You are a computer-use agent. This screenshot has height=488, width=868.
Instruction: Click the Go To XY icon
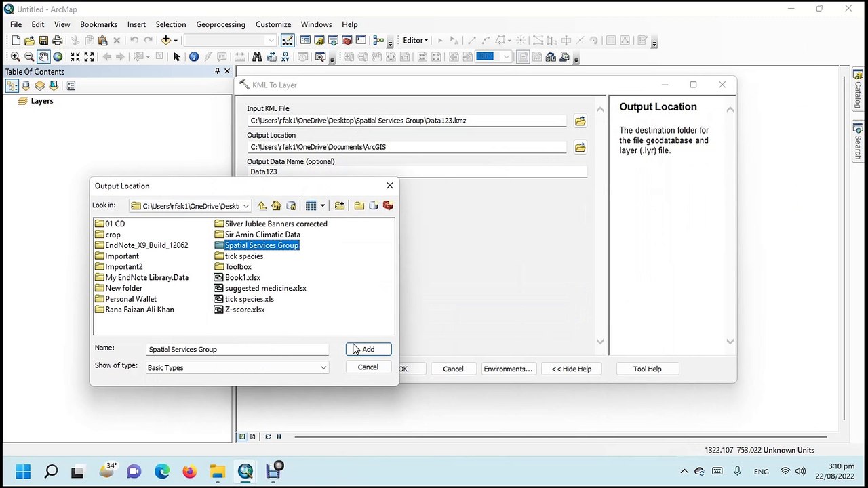(285, 57)
